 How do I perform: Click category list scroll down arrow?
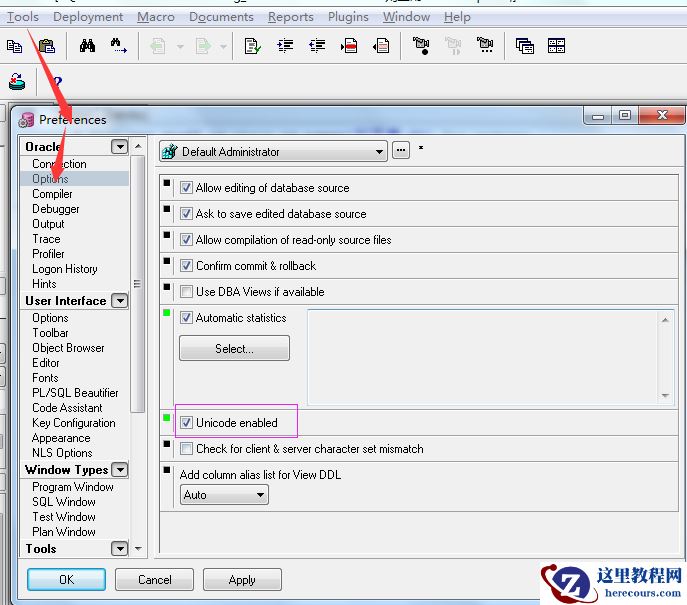click(x=138, y=548)
